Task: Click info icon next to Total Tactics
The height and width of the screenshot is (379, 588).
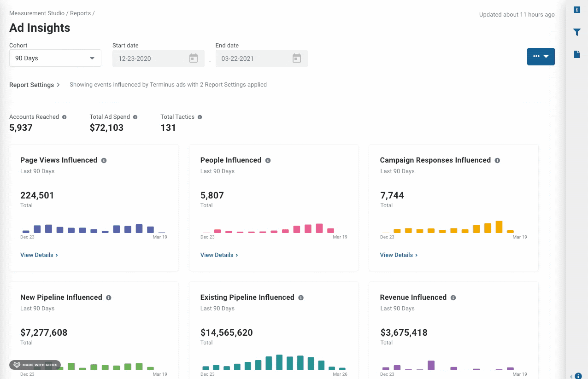Action: coord(200,117)
